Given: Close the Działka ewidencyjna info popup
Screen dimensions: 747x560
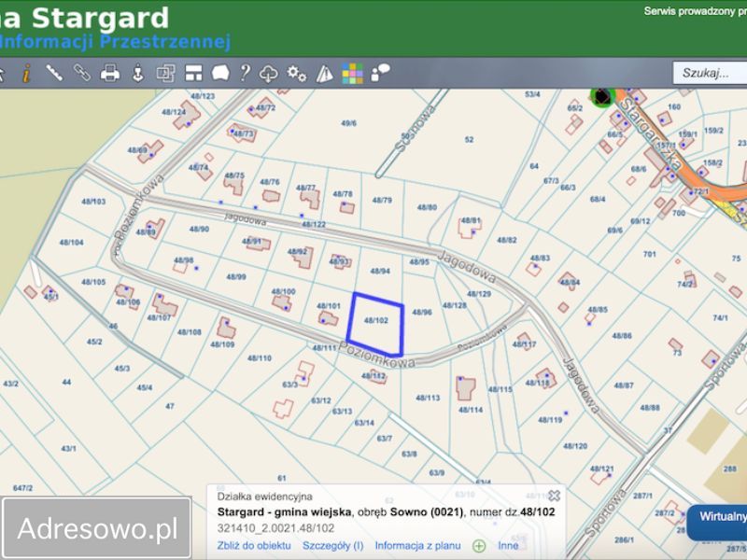Looking at the screenshot, I should 554,496.
